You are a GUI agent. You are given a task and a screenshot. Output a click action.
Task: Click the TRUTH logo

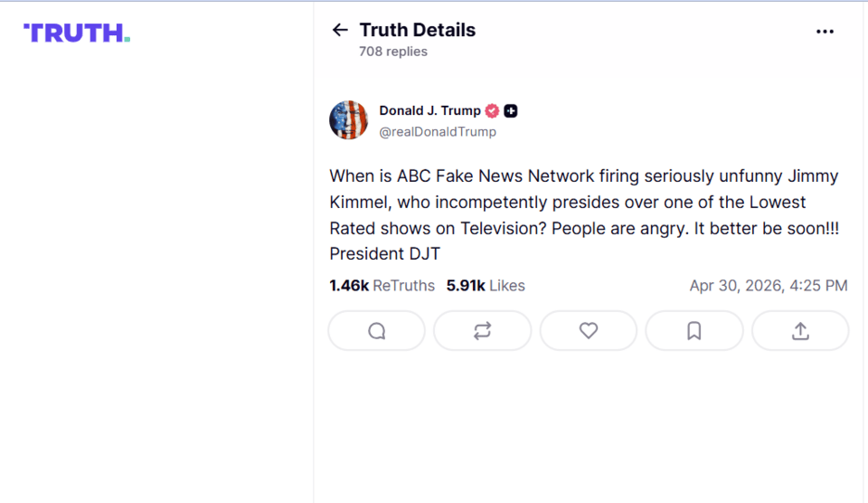coord(77,33)
